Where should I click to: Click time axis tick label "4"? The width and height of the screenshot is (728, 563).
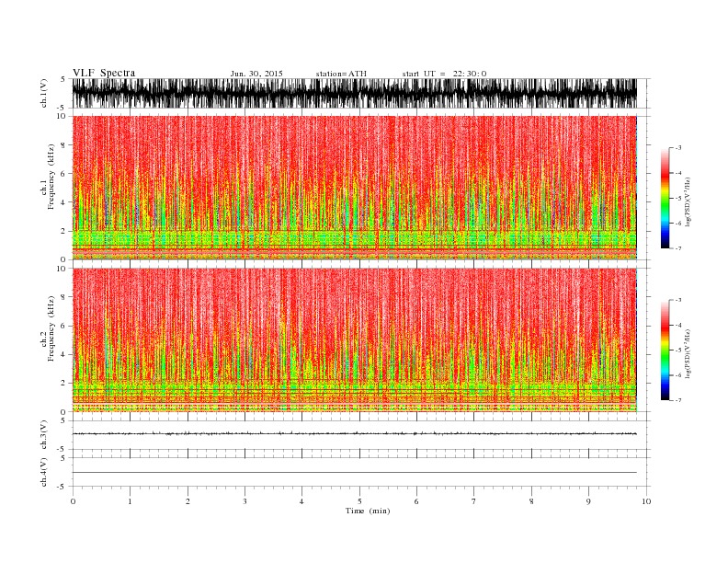point(301,501)
